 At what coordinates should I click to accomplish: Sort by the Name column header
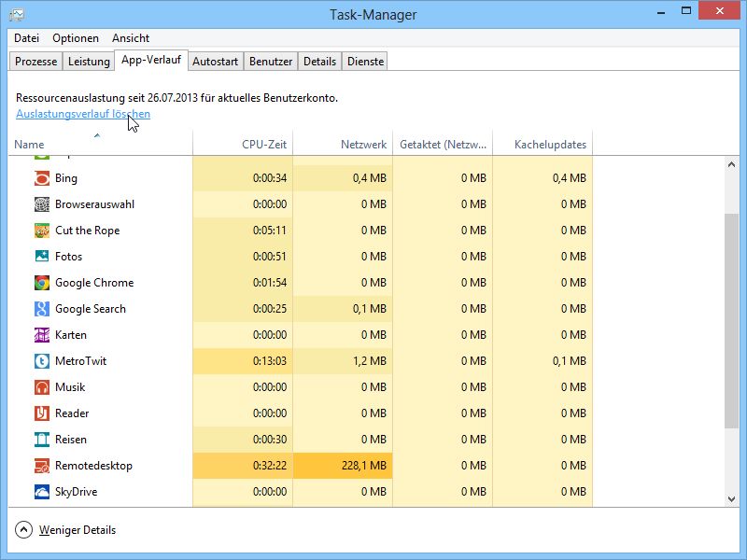click(100, 144)
